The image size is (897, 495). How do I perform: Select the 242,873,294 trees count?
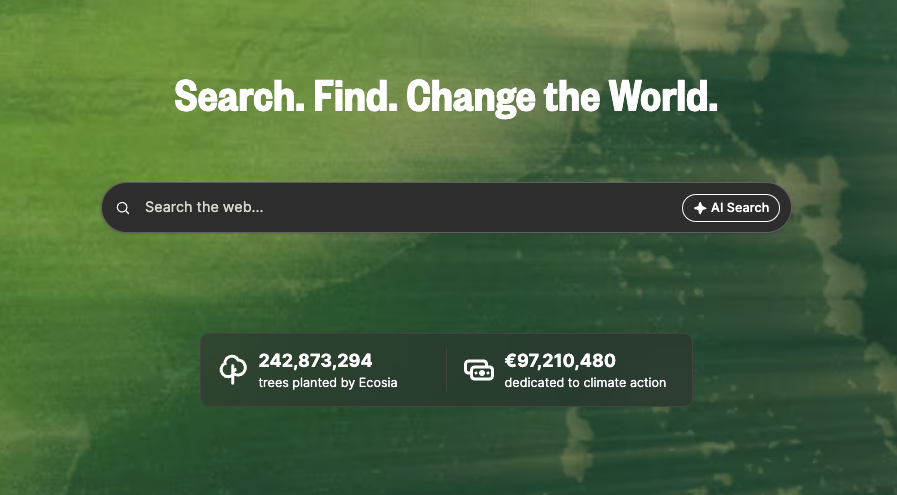[315, 361]
